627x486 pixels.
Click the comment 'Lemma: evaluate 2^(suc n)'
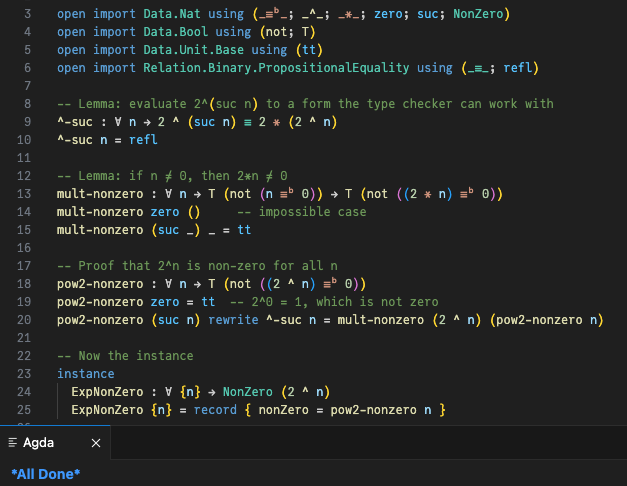[x=168, y=104]
